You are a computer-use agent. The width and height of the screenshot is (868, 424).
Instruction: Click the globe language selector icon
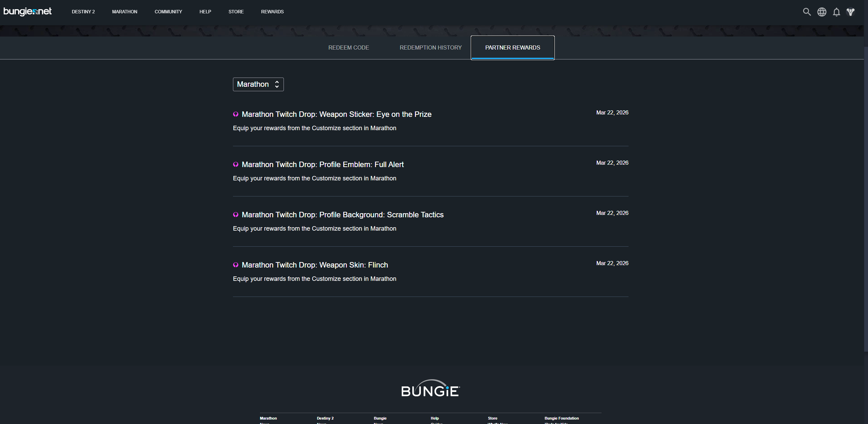tap(822, 12)
